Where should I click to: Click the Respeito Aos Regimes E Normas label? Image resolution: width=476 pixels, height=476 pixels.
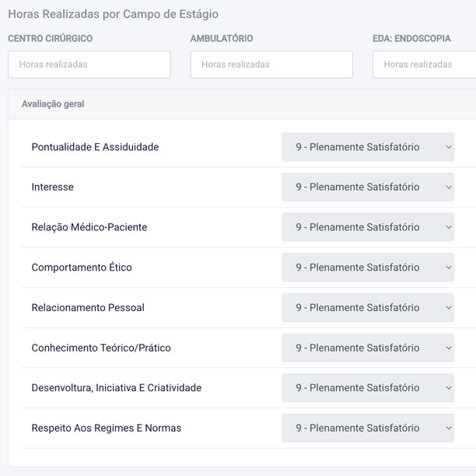[x=107, y=428]
